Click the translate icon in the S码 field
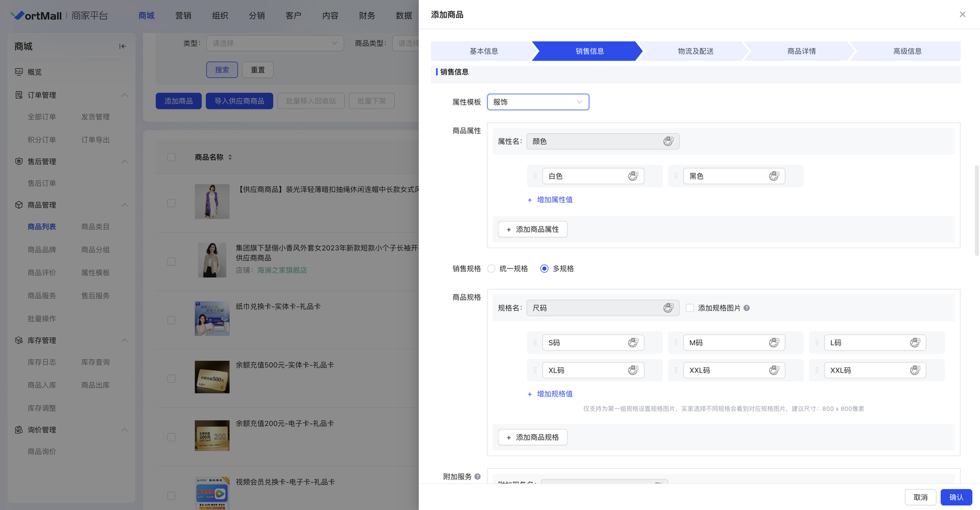 [633, 343]
